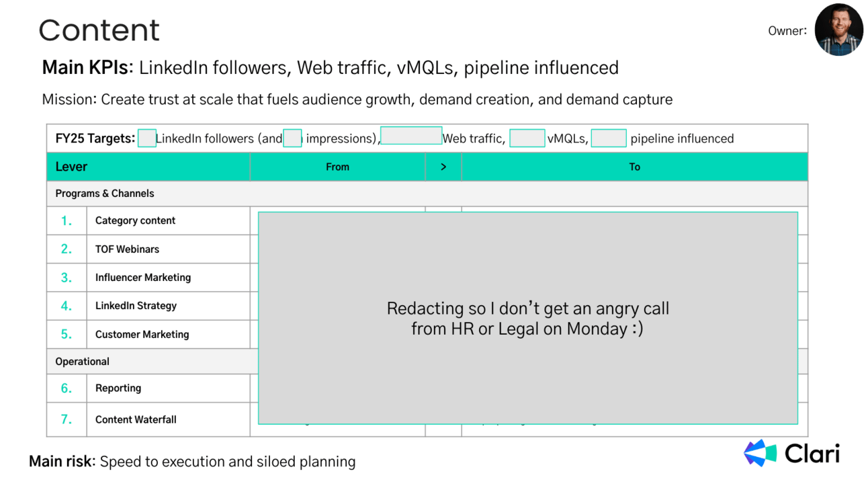Click the redacted box before LinkedIn followers

tap(147, 138)
